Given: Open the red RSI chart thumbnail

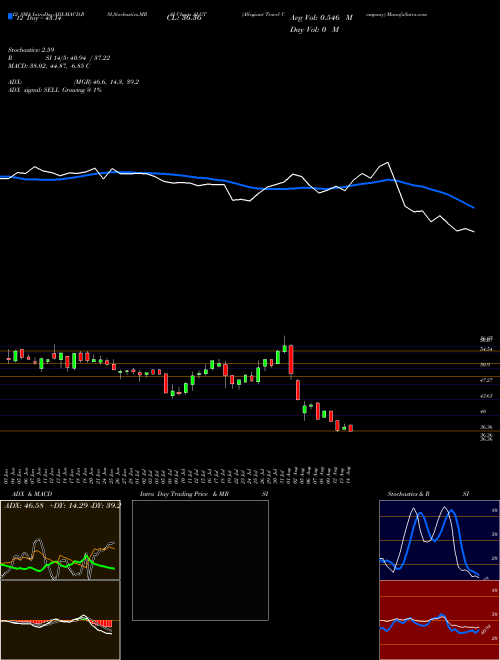Looking at the screenshot, I should pyautogui.click(x=439, y=620).
